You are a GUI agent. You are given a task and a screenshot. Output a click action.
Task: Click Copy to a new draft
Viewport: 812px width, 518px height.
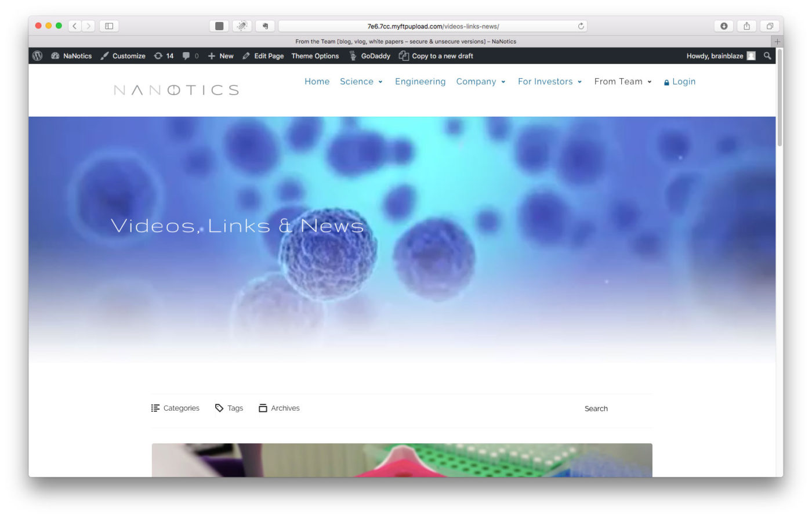tap(436, 56)
